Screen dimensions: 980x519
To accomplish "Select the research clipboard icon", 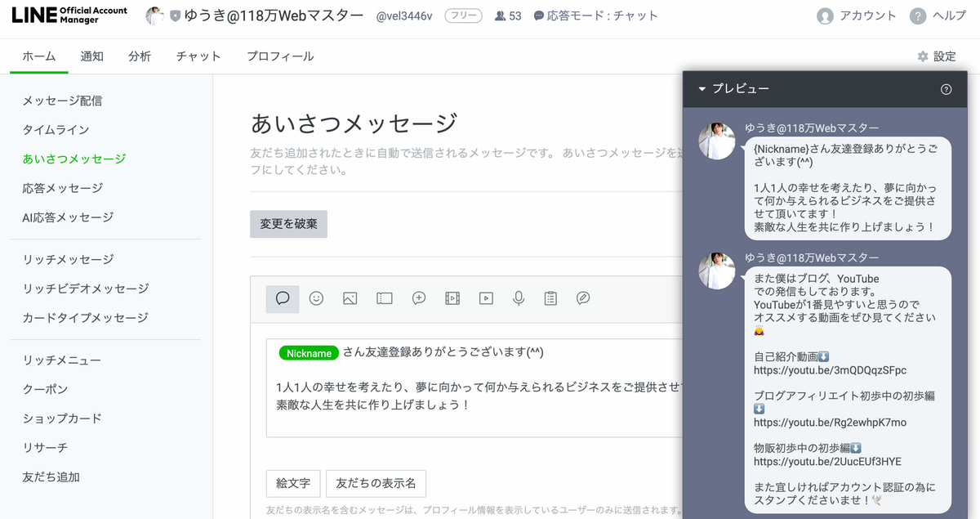I will (551, 298).
